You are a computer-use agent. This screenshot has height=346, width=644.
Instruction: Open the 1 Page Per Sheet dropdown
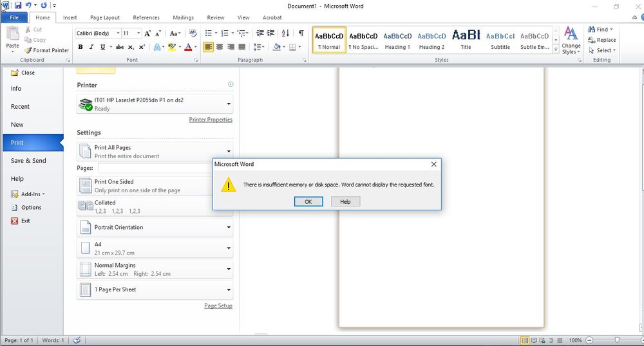(x=155, y=289)
